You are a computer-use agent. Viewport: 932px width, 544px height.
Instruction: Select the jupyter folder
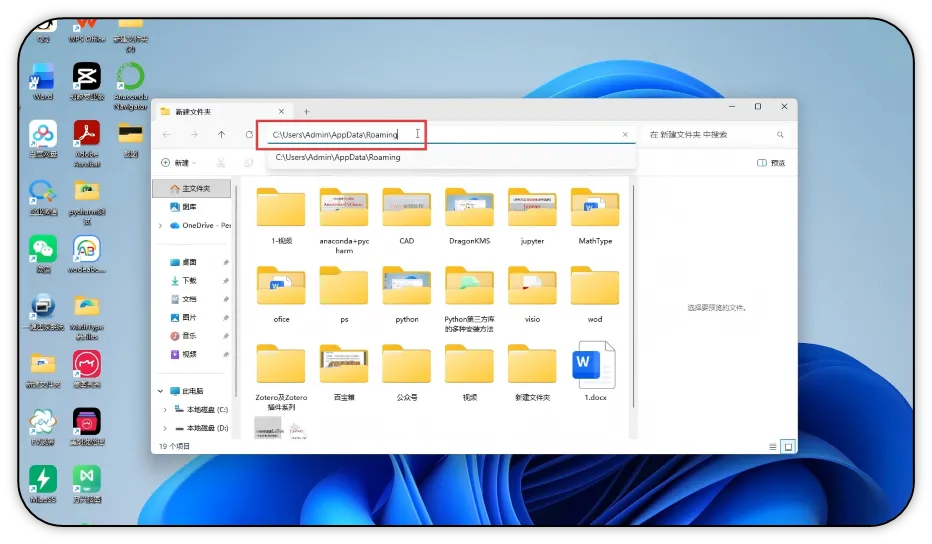coord(532,216)
